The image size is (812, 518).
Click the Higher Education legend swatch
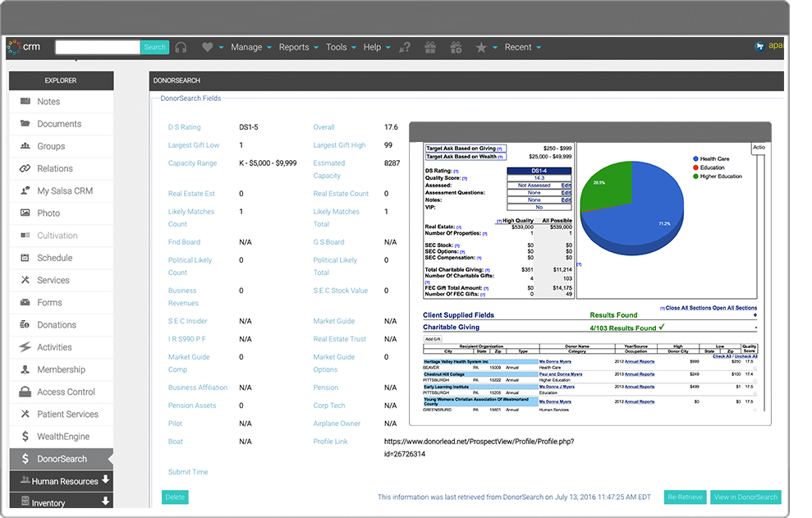click(695, 176)
